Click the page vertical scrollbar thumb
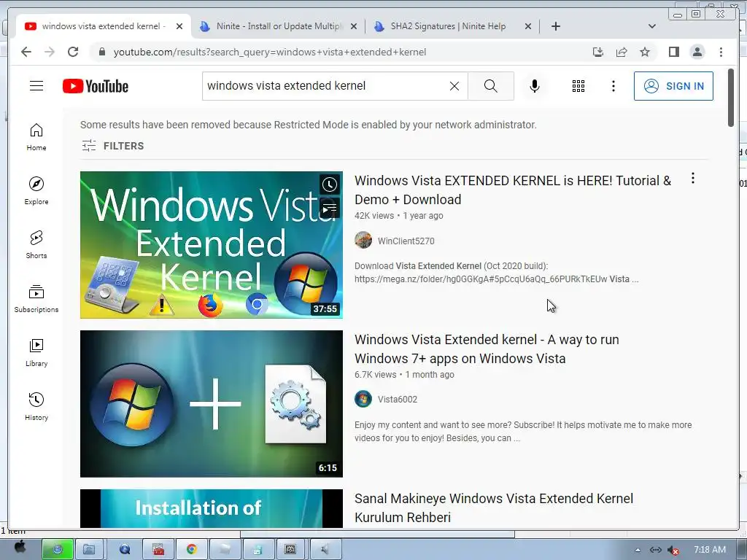This screenshot has width=747, height=560. pos(731,98)
